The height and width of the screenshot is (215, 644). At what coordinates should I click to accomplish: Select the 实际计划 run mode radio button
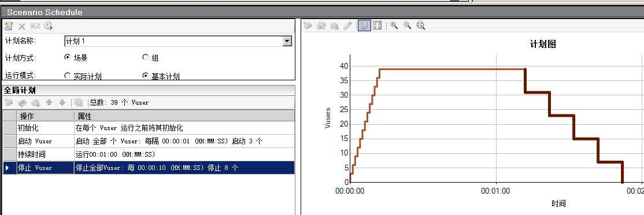(x=68, y=76)
